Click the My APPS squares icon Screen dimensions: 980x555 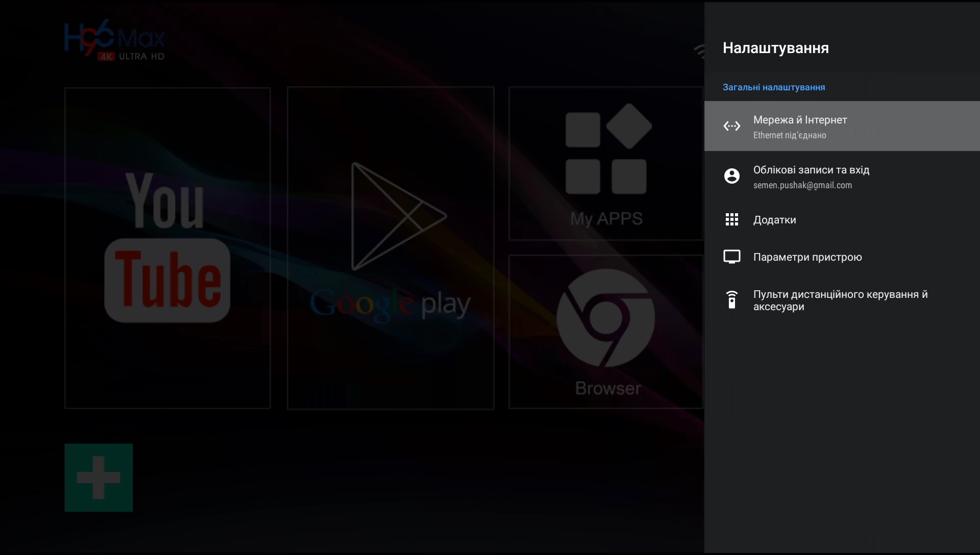pyautogui.click(x=608, y=148)
